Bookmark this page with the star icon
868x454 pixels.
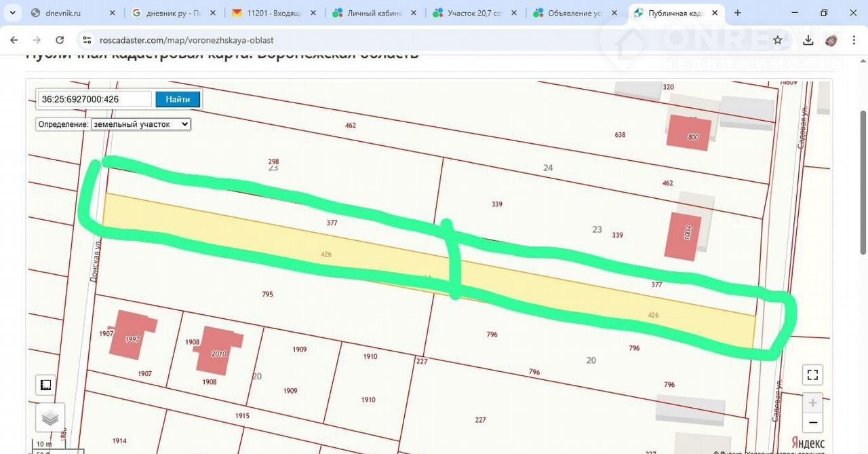click(x=778, y=40)
